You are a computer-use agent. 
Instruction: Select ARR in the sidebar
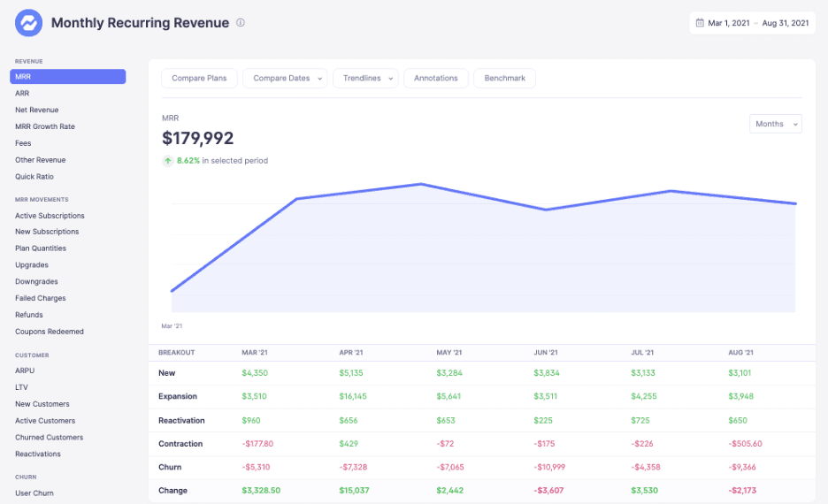click(22, 94)
